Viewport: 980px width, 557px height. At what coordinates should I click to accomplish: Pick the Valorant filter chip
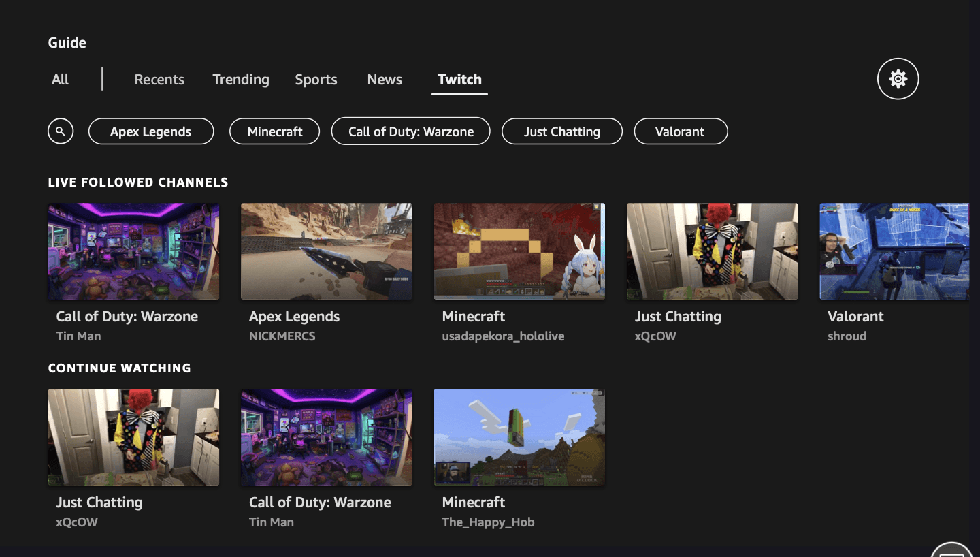pyautogui.click(x=681, y=131)
